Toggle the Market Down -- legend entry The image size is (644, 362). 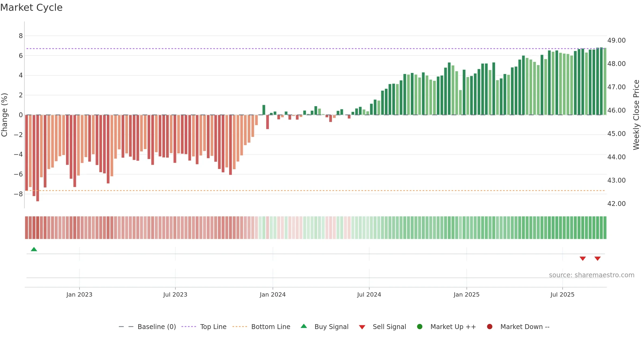[x=518, y=327]
